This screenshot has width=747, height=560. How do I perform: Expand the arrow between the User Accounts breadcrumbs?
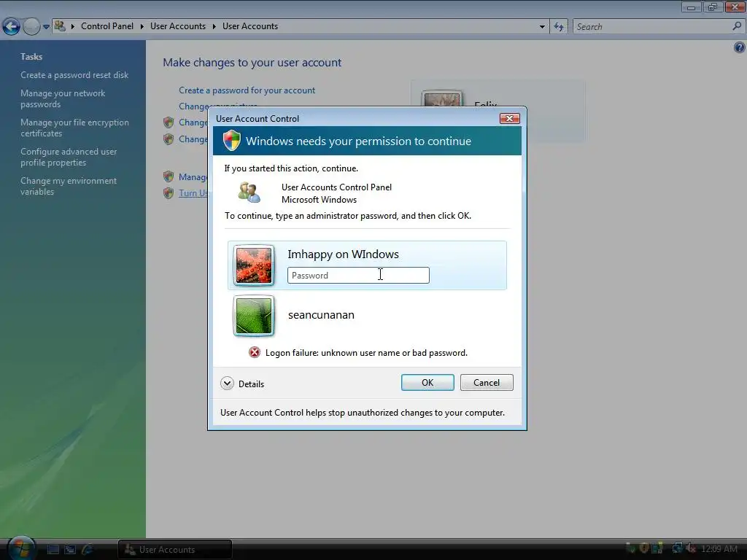tap(214, 27)
